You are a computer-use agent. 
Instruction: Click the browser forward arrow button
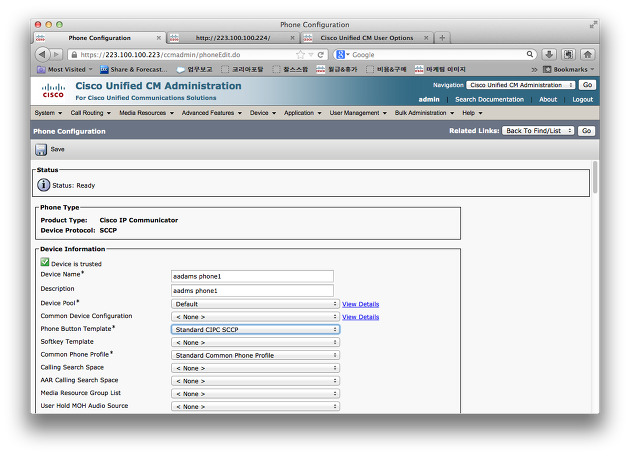pos(57,54)
